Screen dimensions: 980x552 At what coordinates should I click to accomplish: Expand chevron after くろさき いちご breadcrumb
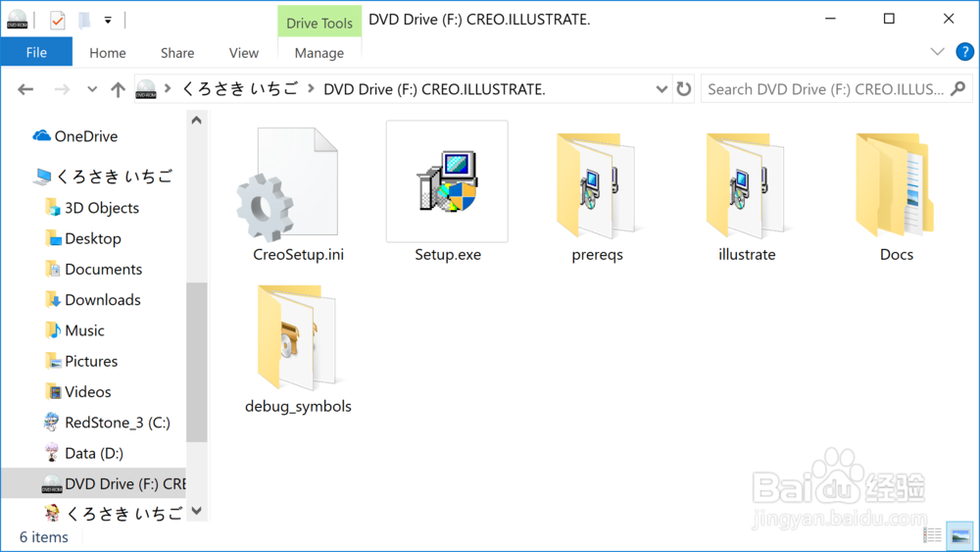pyautogui.click(x=311, y=89)
